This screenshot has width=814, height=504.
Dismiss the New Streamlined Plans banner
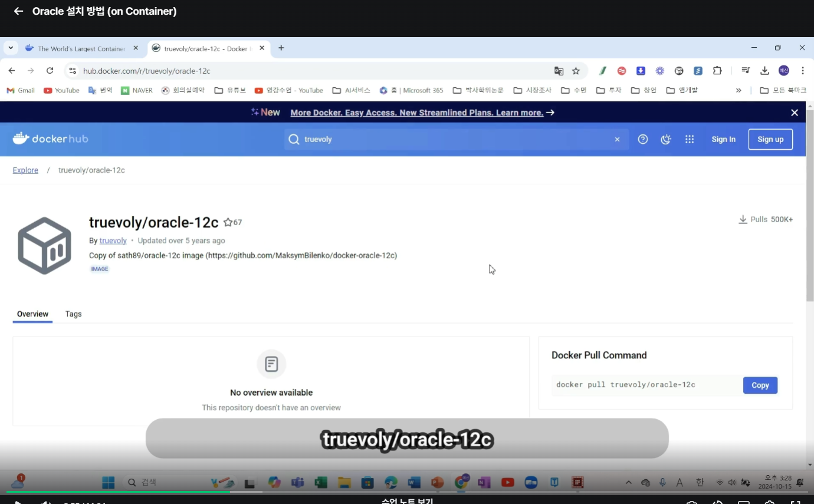(795, 113)
